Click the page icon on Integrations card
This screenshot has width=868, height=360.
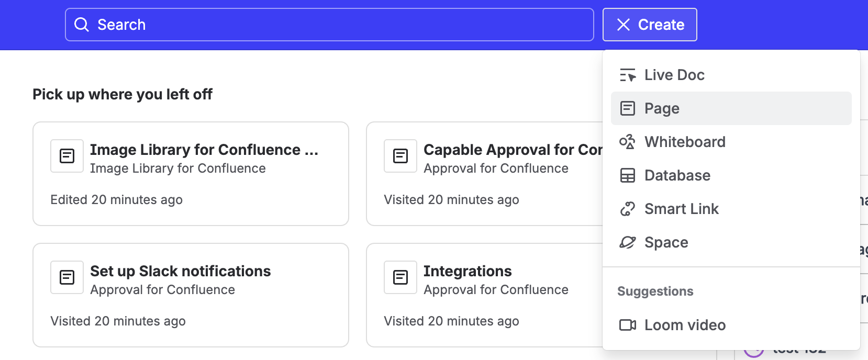coord(400,277)
